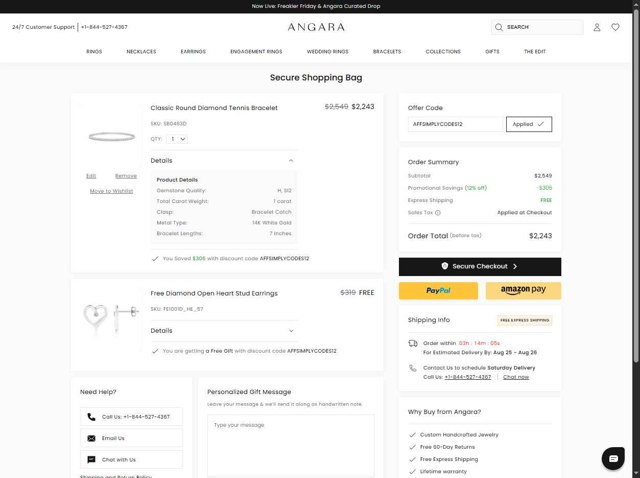The width and height of the screenshot is (640, 478).
Task: Click the Promotional Savings 12% off text
Action: click(x=447, y=188)
